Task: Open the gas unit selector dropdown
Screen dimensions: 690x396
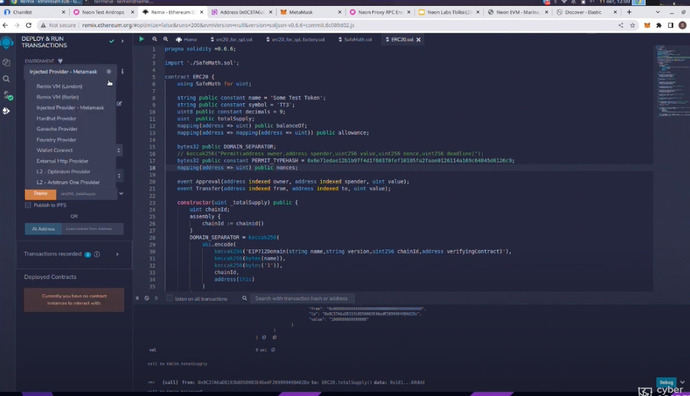Action: tap(118, 150)
